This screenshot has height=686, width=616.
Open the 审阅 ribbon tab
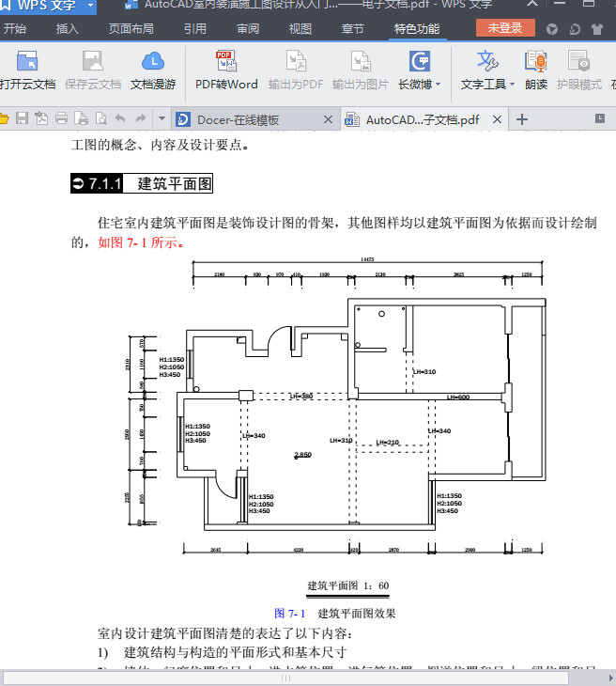coord(248,29)
